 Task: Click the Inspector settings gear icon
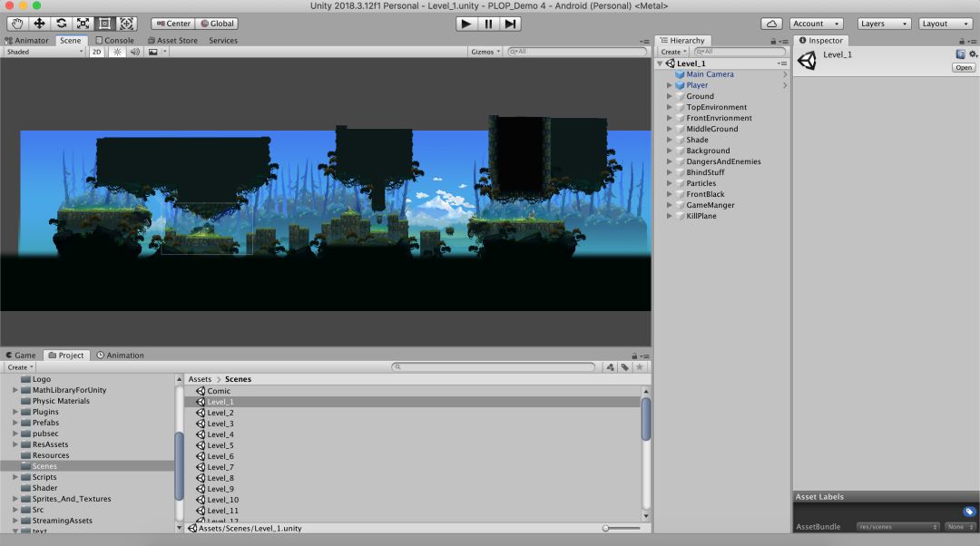click(x=973, y=54)
